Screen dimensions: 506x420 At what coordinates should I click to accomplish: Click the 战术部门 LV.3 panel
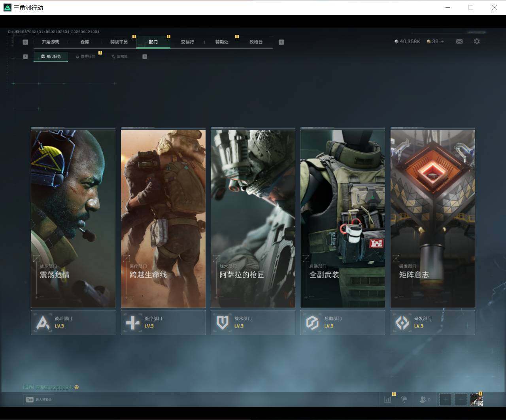[x=253, y=322]
